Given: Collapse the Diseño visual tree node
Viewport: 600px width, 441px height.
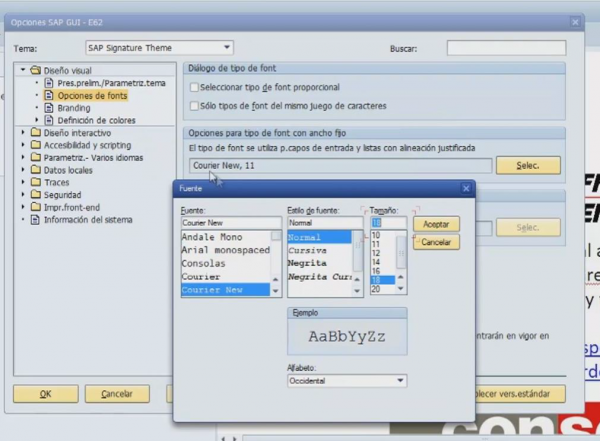Looking at the screenshot, I should point(23,70).
